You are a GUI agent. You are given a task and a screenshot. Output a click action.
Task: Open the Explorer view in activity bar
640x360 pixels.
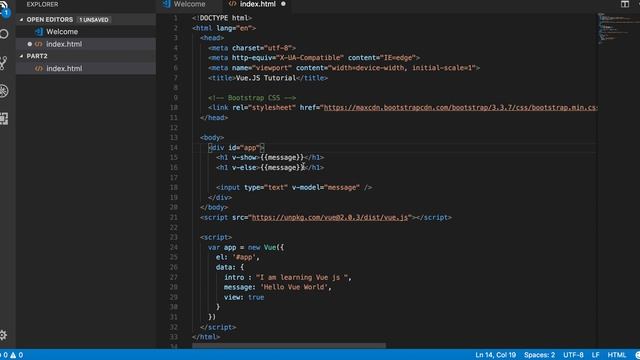[x=4, y=8]
